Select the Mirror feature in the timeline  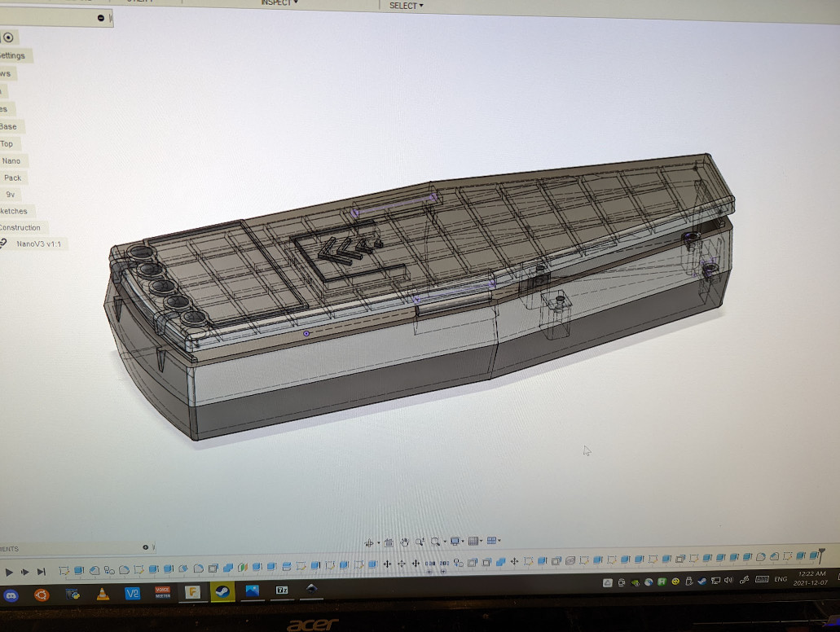[243, 567]
